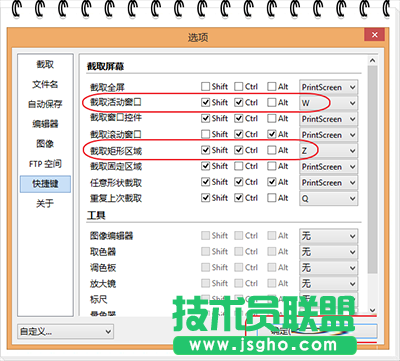
Task: Uncheck Alt for 截取滚动窗口
Action: pos(272,134)
